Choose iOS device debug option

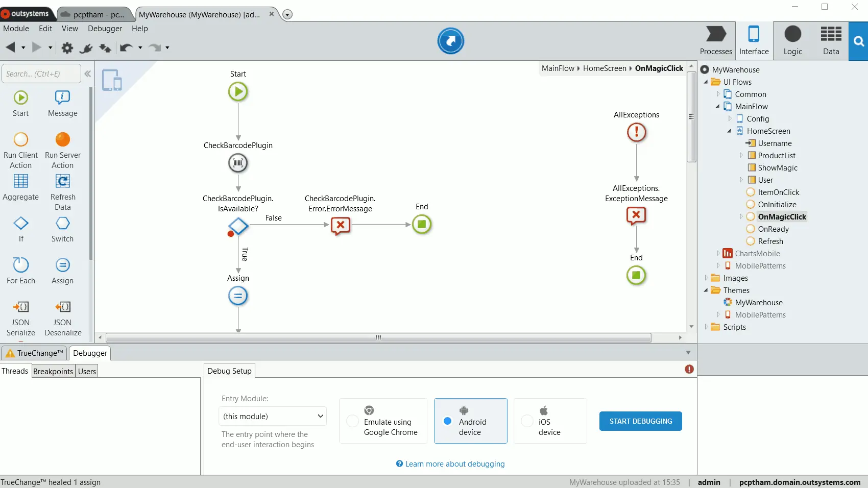pyautogui.click(x=550, y=421)
